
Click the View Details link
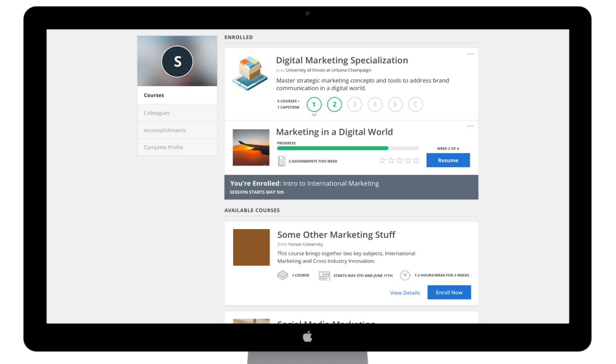click(405, 293)
